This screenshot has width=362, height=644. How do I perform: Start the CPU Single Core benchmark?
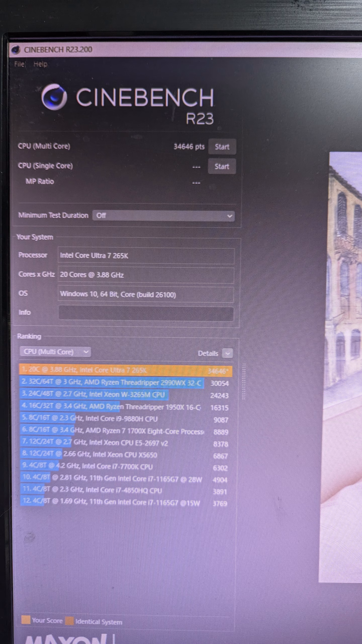[x=222, y=166]
